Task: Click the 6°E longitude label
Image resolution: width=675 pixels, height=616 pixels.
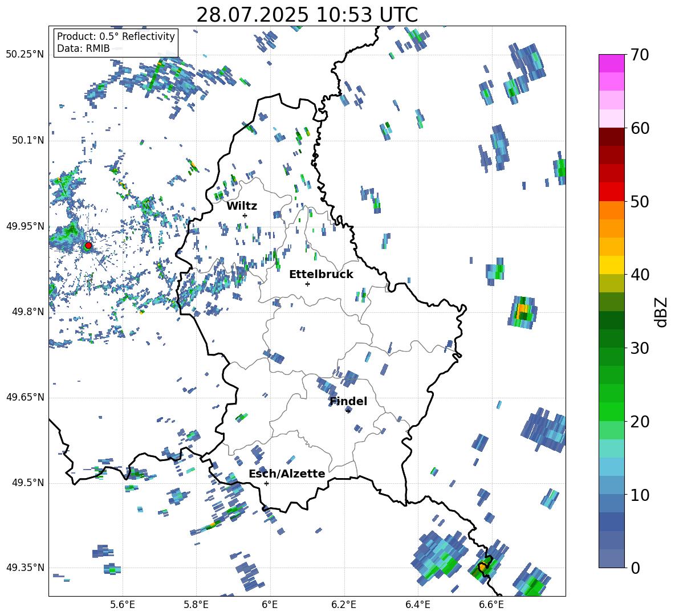Action: tap(270, 605)
